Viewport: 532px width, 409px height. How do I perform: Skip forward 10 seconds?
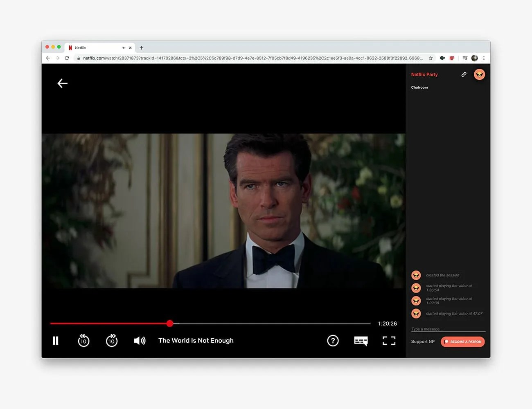tap(111, 341)
